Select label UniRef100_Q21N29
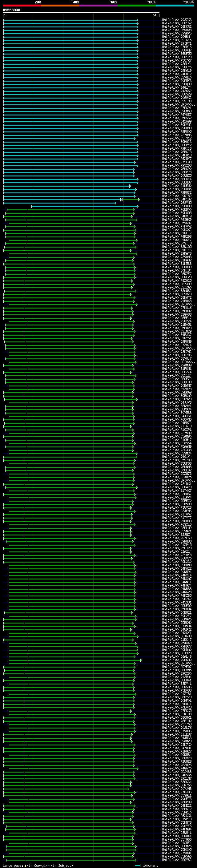The width and height of the screenshot is (197, 868). [x=177, y=332]
